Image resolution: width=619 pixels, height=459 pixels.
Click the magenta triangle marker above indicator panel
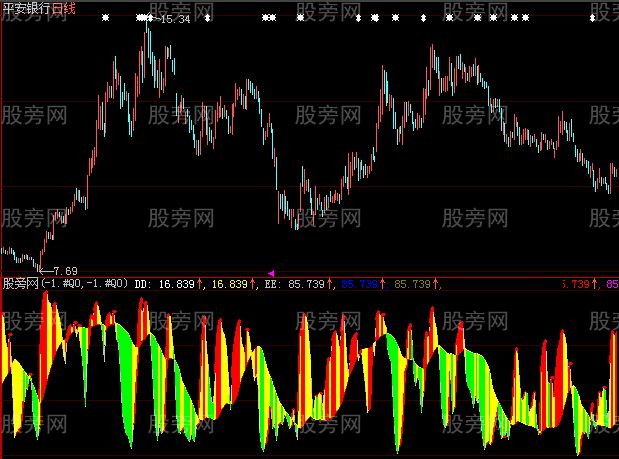[272, 272]
